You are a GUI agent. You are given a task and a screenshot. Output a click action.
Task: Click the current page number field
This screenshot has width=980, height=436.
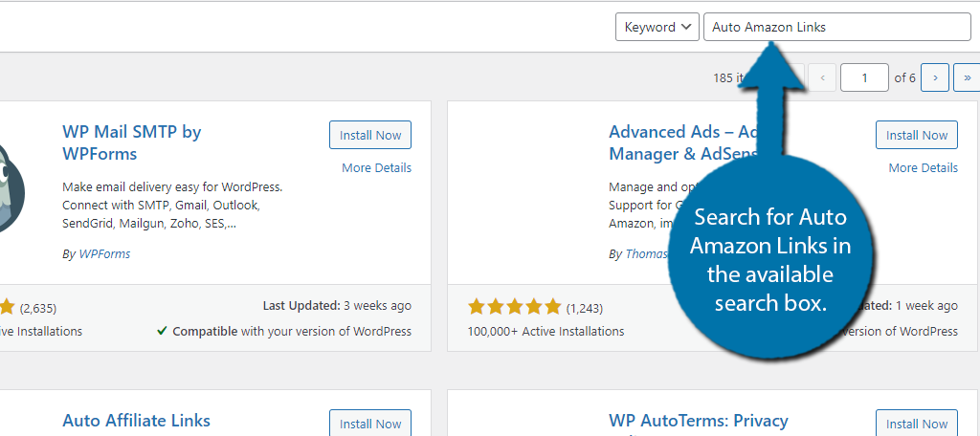[x=864, y=77]
